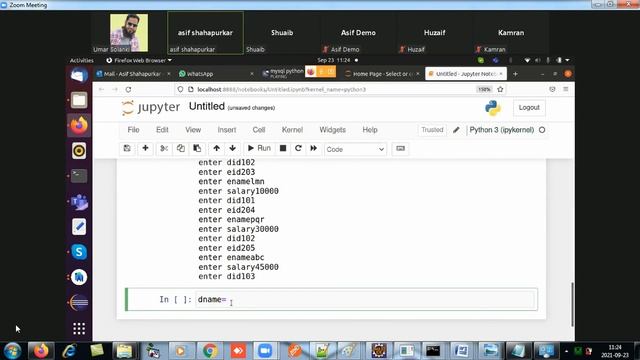The image size is (640, 360).
Task: Click the Sep 23 11:24 clock in Ubuntu bar
Action: click(334, 60)
